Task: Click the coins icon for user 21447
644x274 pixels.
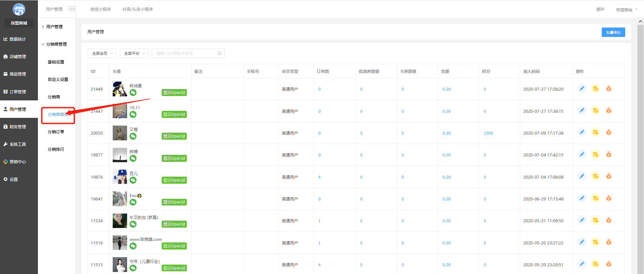Action: 595,110
